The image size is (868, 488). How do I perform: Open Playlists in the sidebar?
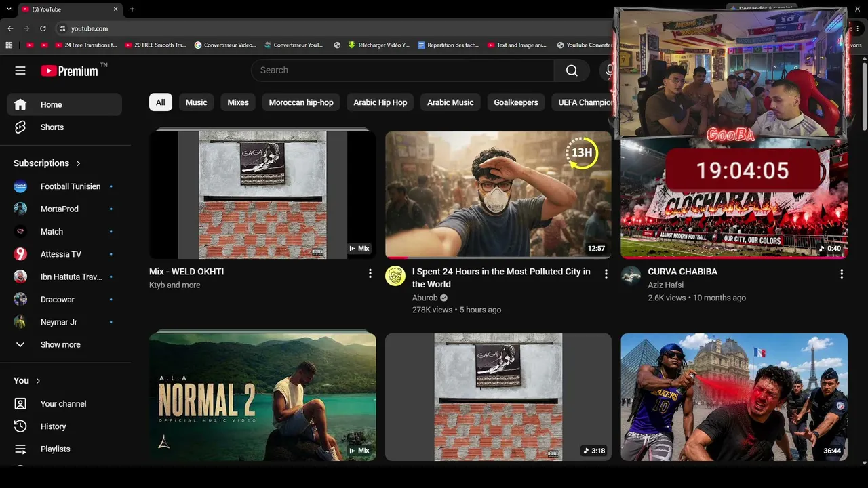64,449
